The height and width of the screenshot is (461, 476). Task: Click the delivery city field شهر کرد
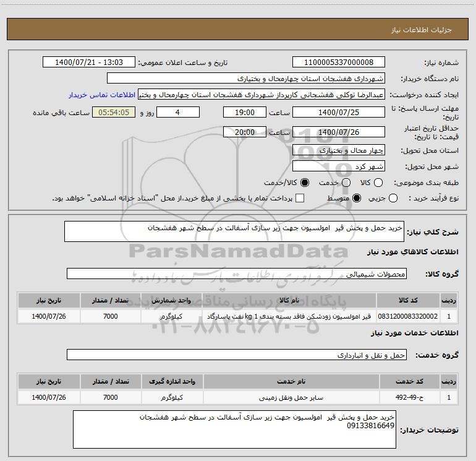[339, 166]
